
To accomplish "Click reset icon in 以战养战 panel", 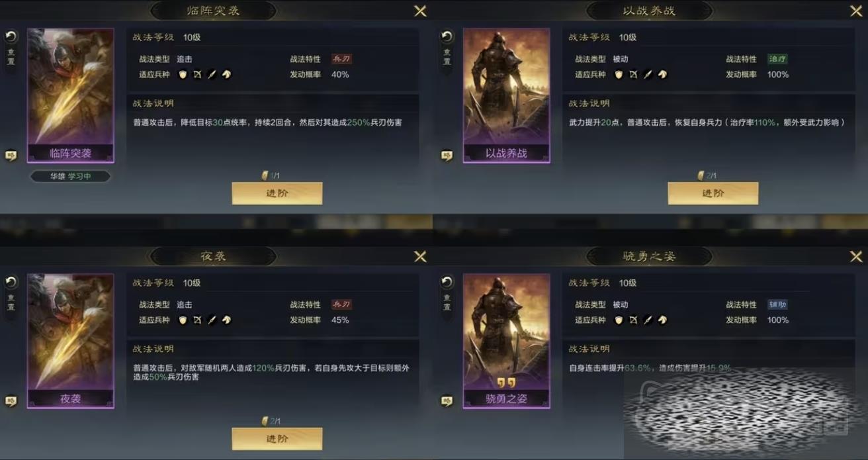I will [447, 37].
